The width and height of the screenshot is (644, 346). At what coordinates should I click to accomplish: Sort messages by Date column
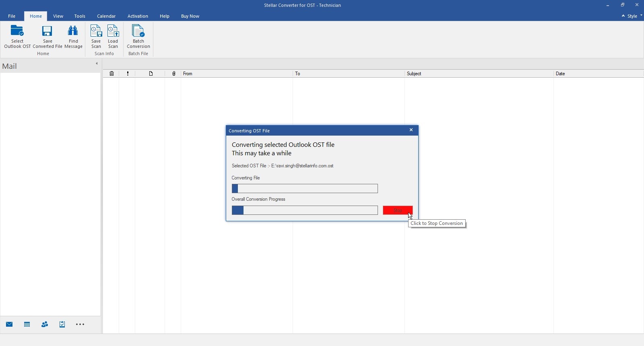tap(599, 74)
